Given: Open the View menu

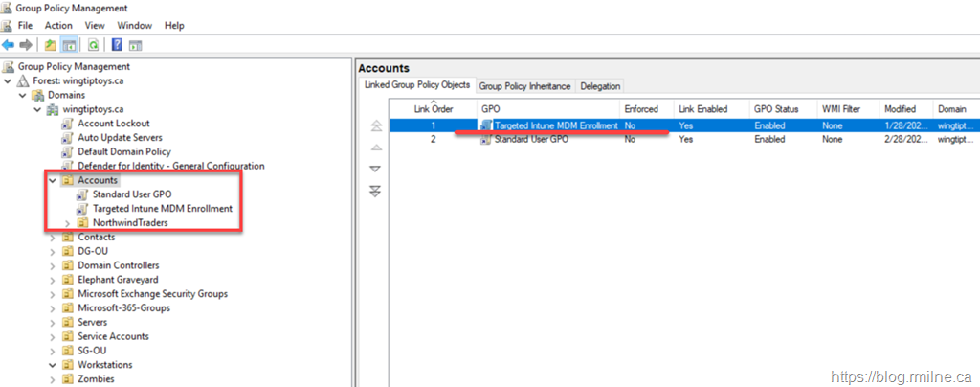Looking at the screenshot, I should tap(95, 25).
